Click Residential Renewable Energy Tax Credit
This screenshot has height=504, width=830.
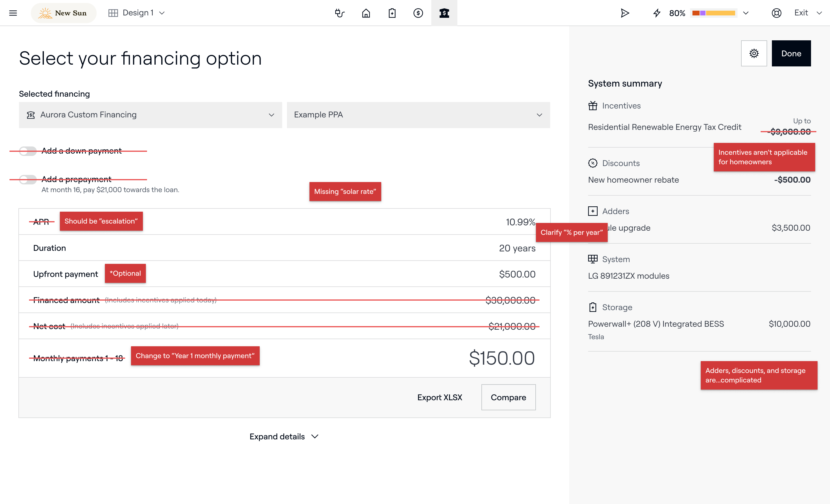coord(664,127)
